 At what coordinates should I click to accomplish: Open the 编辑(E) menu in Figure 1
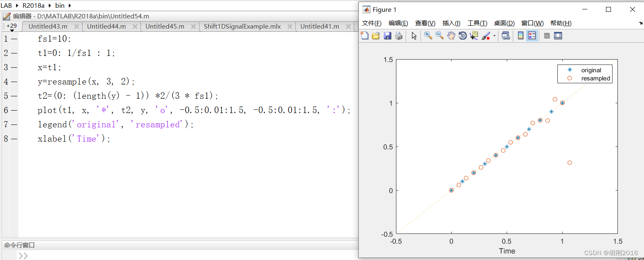(398, 23)
